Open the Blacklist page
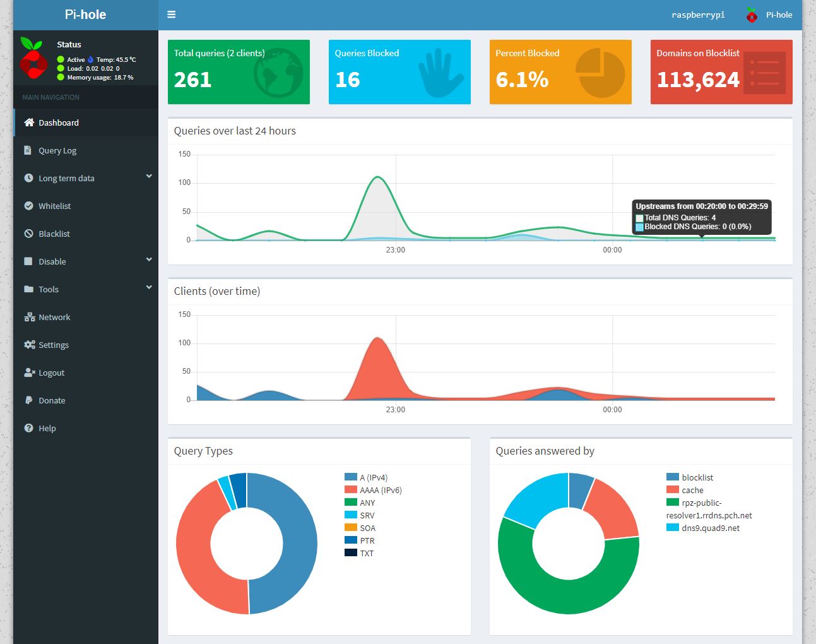 54,234
